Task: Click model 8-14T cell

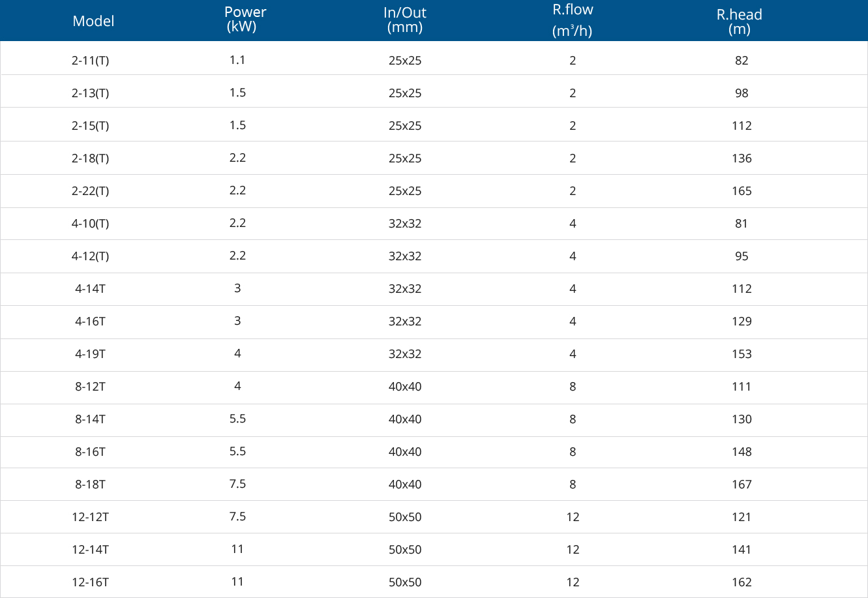Action: tap(90, 419)
